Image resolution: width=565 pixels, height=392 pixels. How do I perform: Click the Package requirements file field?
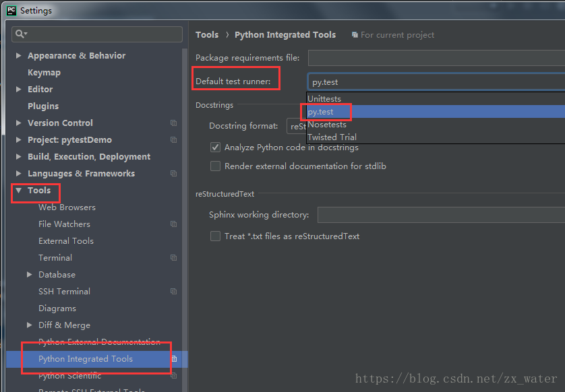click(x=436, y=58)
